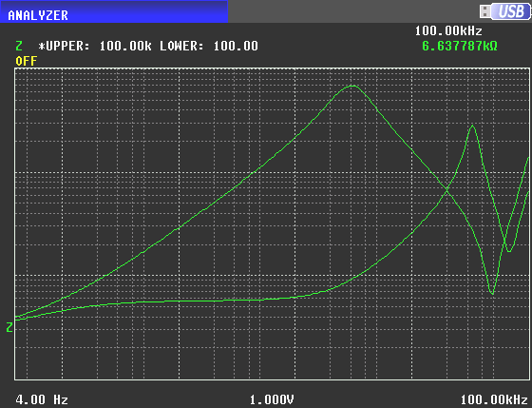Click the second resonance peak near the right edge
The width and height of the screenshot is (532, 408).
(x=472, y=126)
